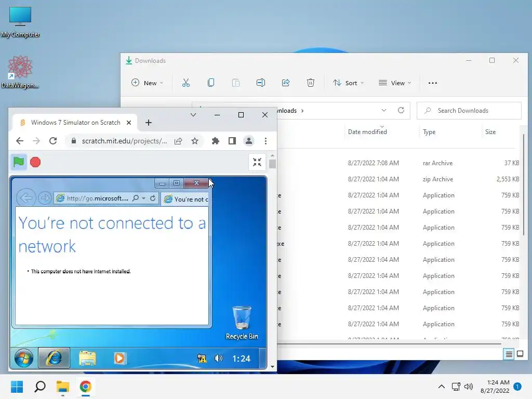
Task: Sort by Size column header
Action: (490, 132)
